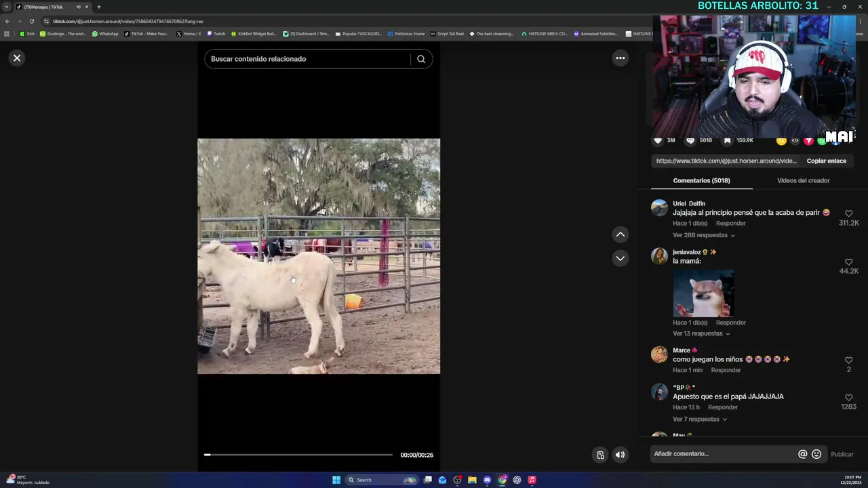The height and width of the screenshot is (488, 868).
Task: Click the weather widget on taskbar
Action: pos(28,480)
